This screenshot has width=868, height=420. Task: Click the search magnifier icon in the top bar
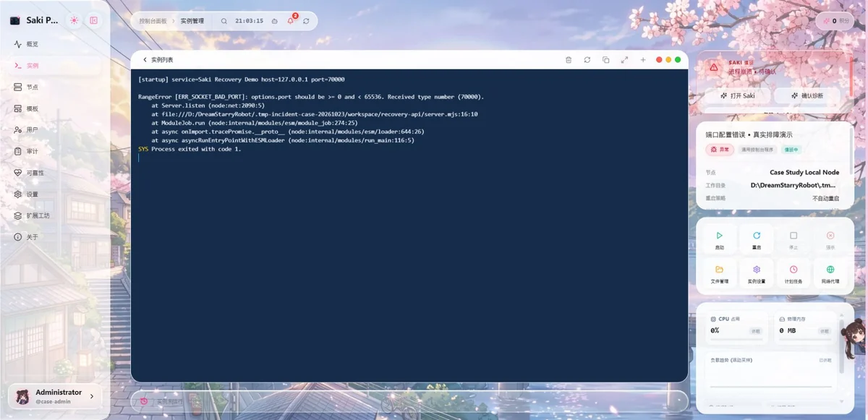tap(224, 21)
